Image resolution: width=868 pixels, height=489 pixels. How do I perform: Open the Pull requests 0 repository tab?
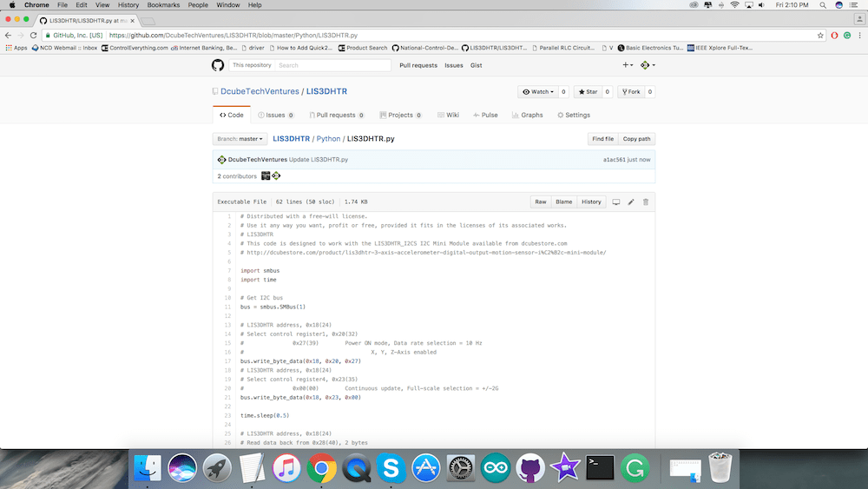coord(337,116)
